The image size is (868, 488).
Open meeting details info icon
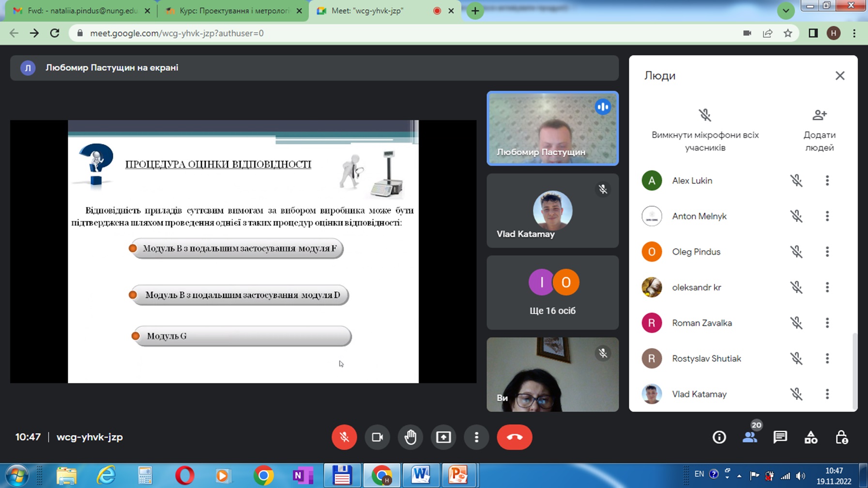point(719,437)
